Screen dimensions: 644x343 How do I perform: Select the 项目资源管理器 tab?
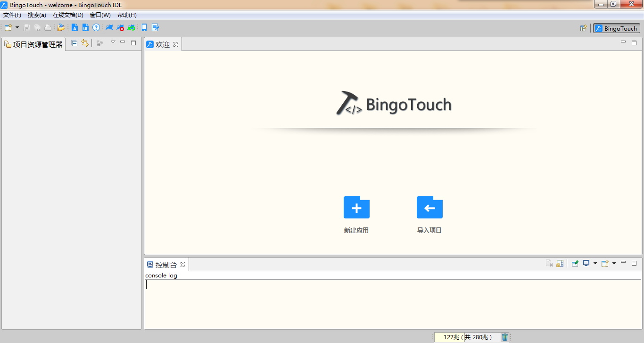coord(33,44)
